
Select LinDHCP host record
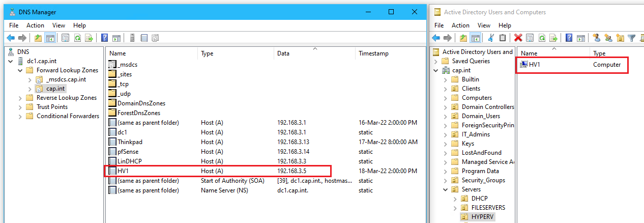[265, 161]
